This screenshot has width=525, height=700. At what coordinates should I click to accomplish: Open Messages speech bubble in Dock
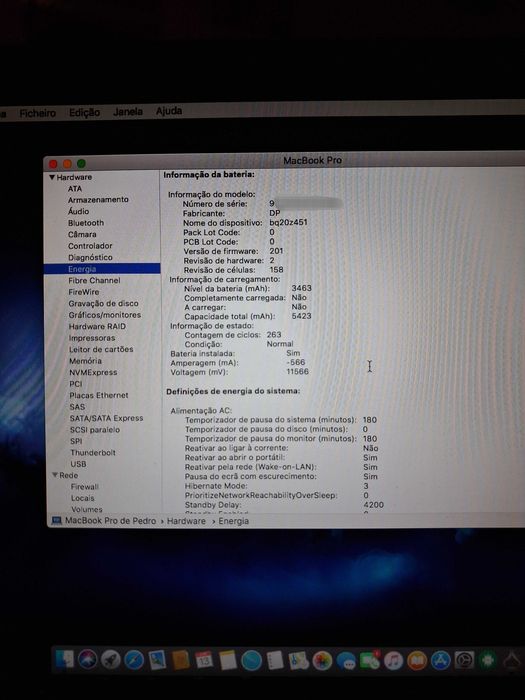point(346,661)
